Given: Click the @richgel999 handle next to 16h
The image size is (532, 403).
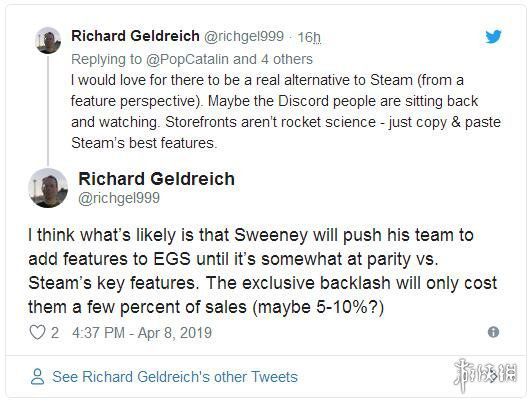Looking at the screenshot, I should click(243, 36).
